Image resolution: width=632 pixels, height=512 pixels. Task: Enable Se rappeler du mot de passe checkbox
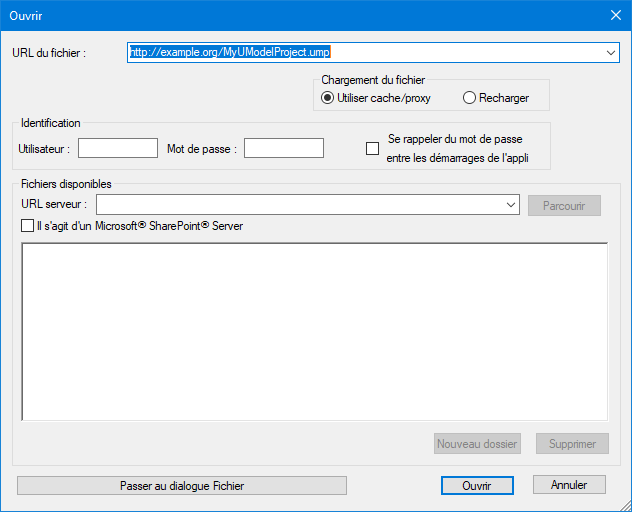373,149
